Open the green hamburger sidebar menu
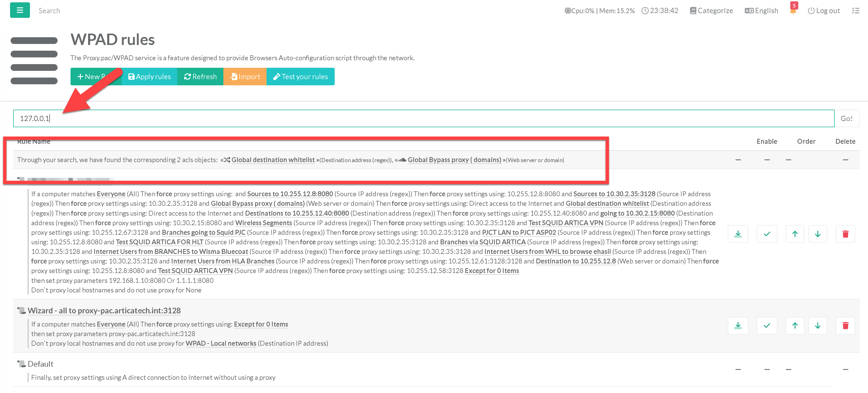The width and height of the screenshot is (868, 393). point(20,10)
